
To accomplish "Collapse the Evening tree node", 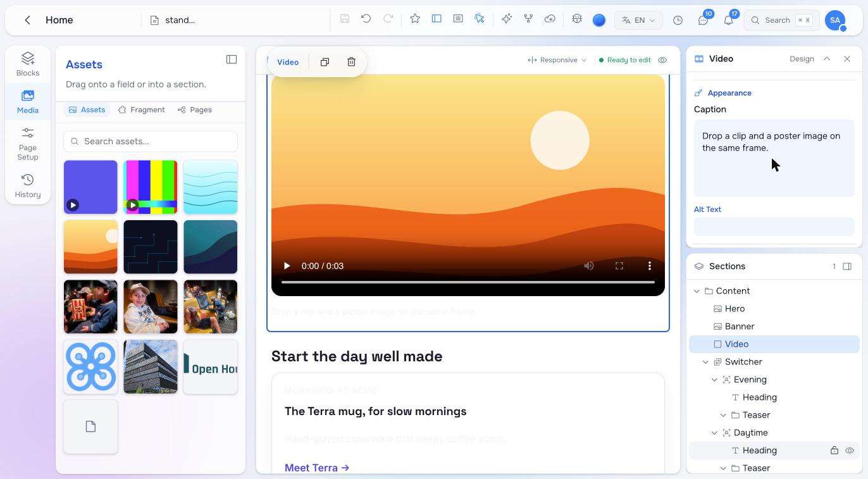I will 714,380.
